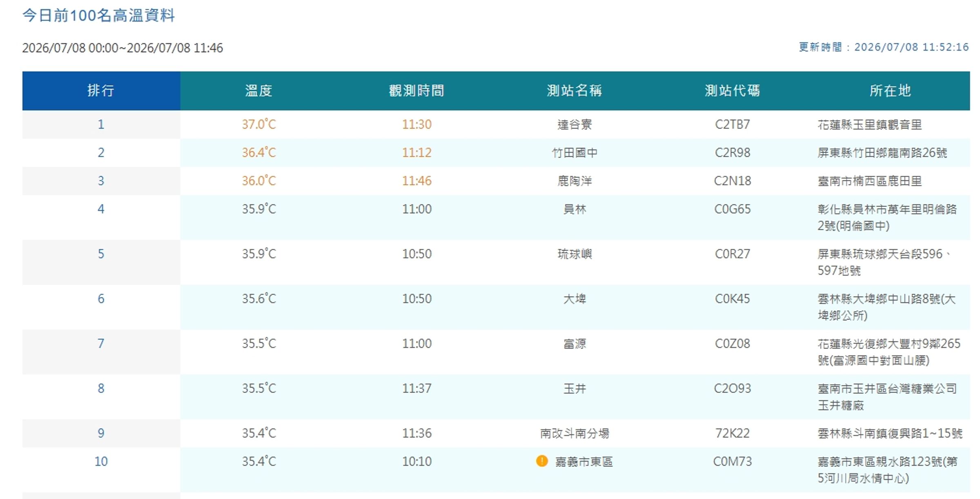Click station code 72K22
This screenshot has height=499, width=980.
point(732,433)
